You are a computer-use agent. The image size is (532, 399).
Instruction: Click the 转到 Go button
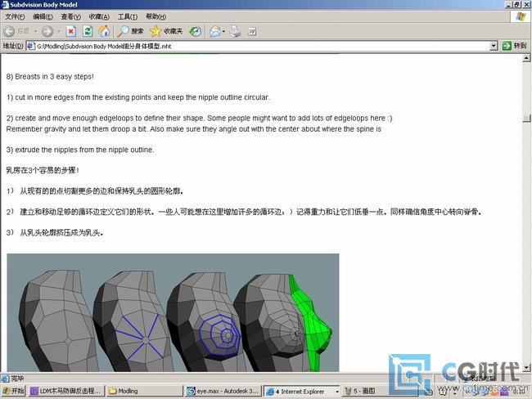pyautogui.click(x=515, y=46)
